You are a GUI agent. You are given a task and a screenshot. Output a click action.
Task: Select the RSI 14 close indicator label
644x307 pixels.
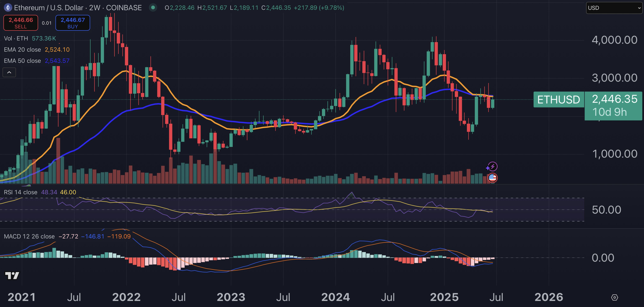[x=20, y=192]
